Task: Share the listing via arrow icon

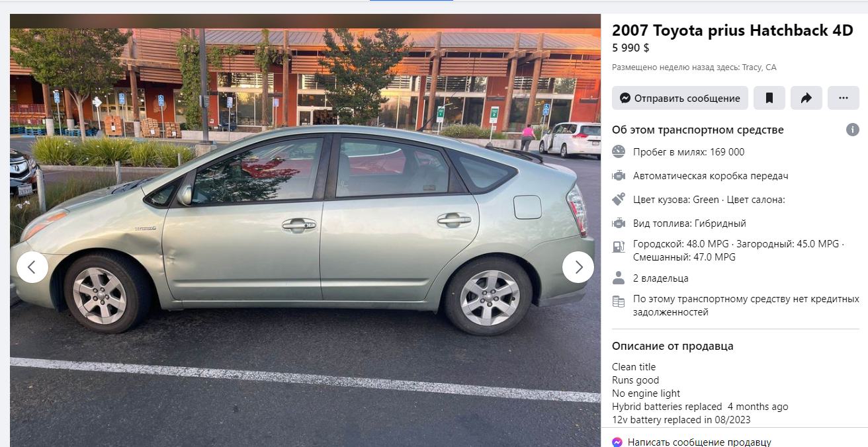Action: tap(806, 98)
